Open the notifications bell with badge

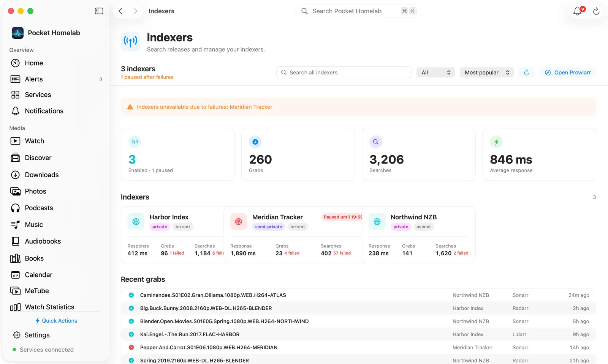578,11
